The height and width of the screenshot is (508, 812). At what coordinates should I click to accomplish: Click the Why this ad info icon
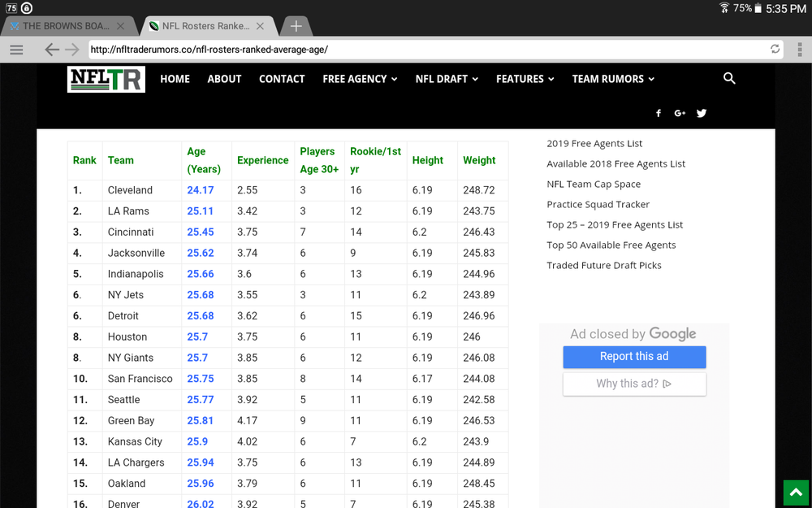coord(667,384)
